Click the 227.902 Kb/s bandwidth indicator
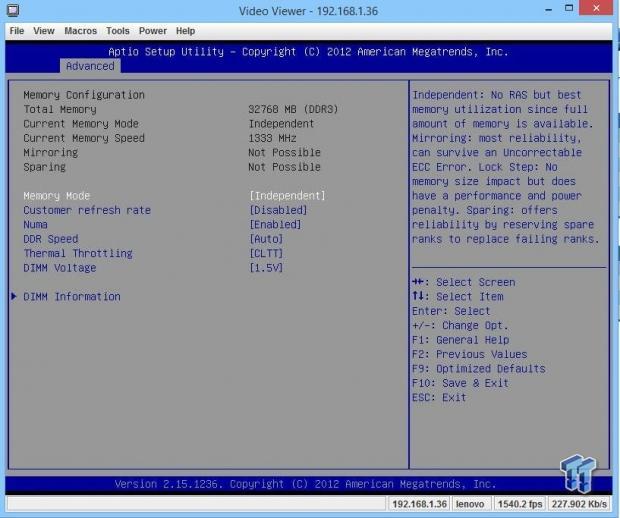 point(579,504)
